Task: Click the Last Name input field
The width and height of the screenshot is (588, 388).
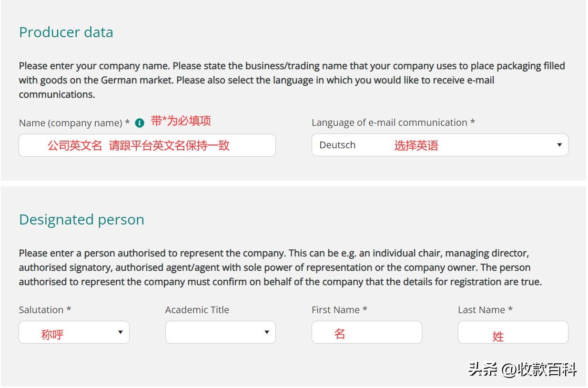Action: 513,332
